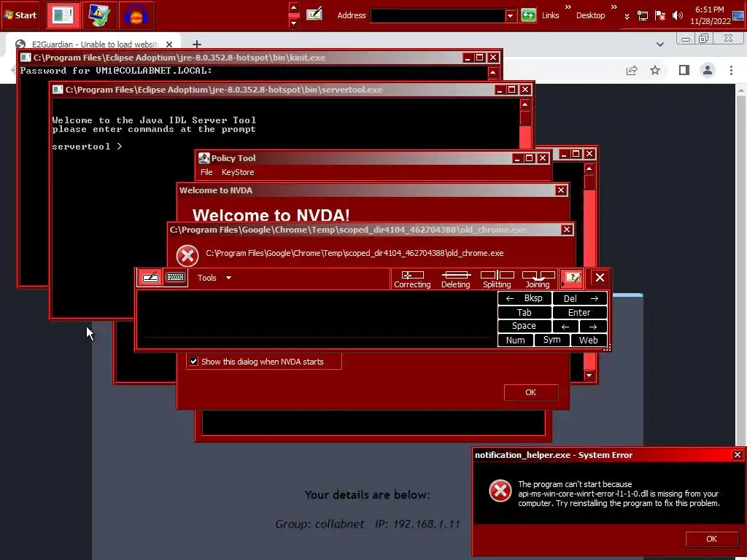Click the Space key on Input Panel

click(525, 326)
